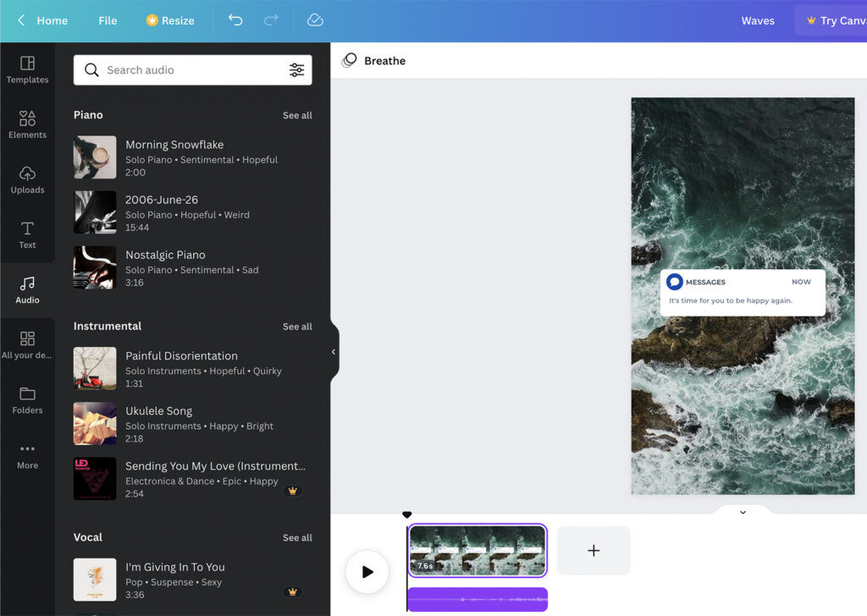
Task: Open the File menu
Action: pos(107,20)
